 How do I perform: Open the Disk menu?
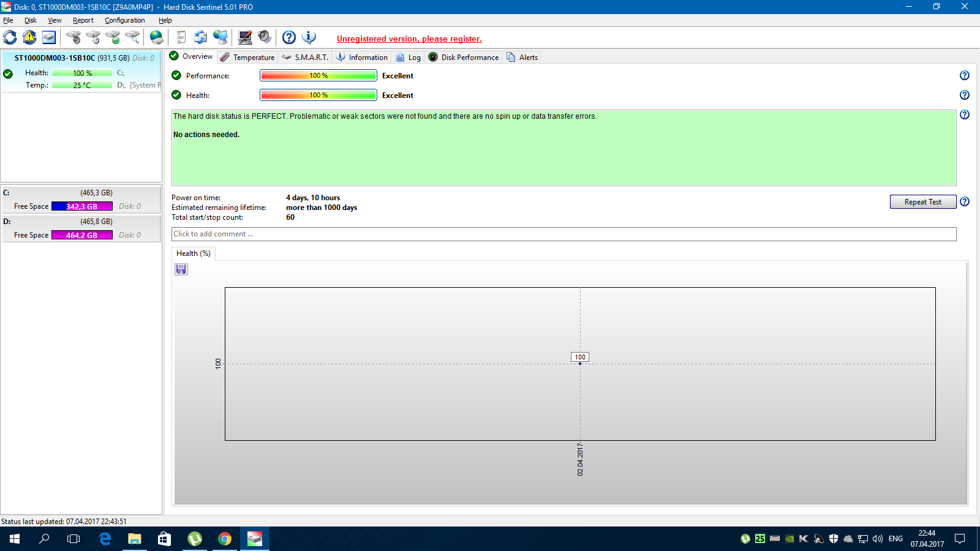coord(31,20)
